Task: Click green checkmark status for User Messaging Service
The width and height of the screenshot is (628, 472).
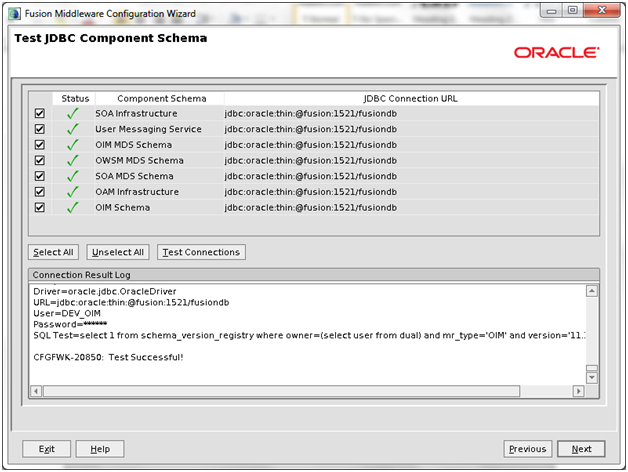Action: click(x=72, y=129)
